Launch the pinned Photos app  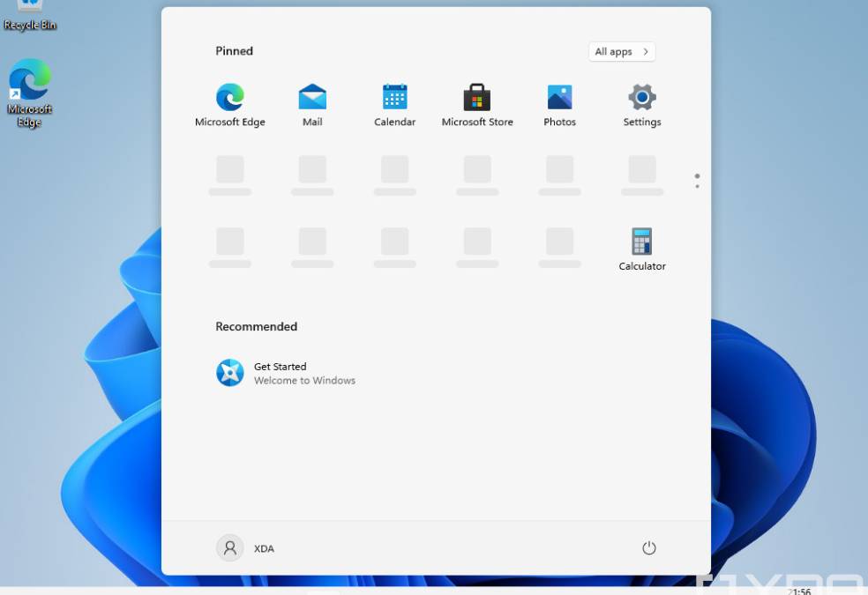pyautogui.click(x=559, y=105)
